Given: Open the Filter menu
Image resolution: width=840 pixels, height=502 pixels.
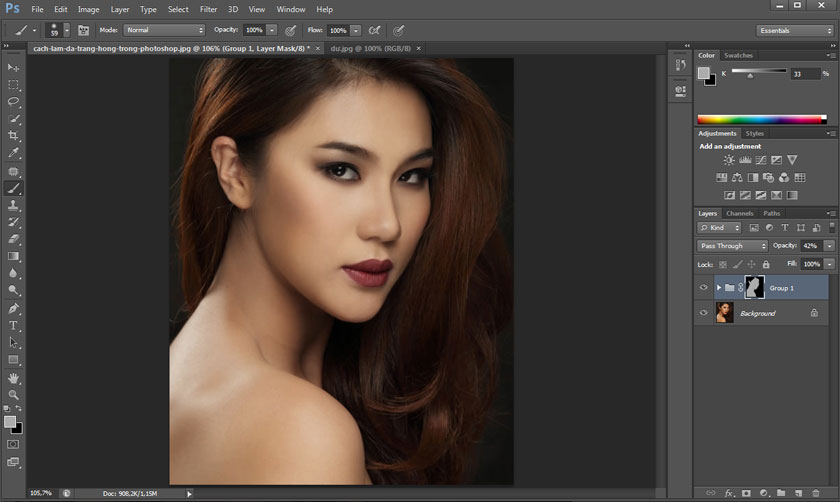Looking at the screenshot, I should click(x=208, y=9).
